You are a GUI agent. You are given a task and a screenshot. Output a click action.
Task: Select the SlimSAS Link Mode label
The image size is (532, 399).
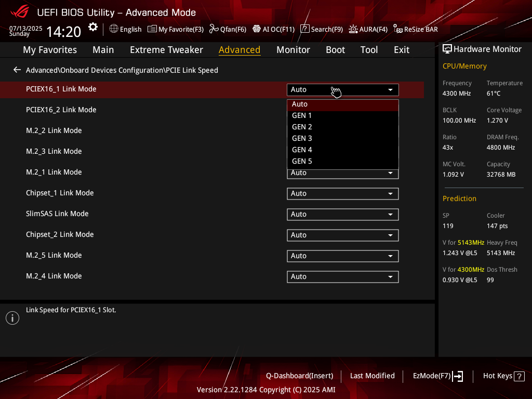[57, 214]
